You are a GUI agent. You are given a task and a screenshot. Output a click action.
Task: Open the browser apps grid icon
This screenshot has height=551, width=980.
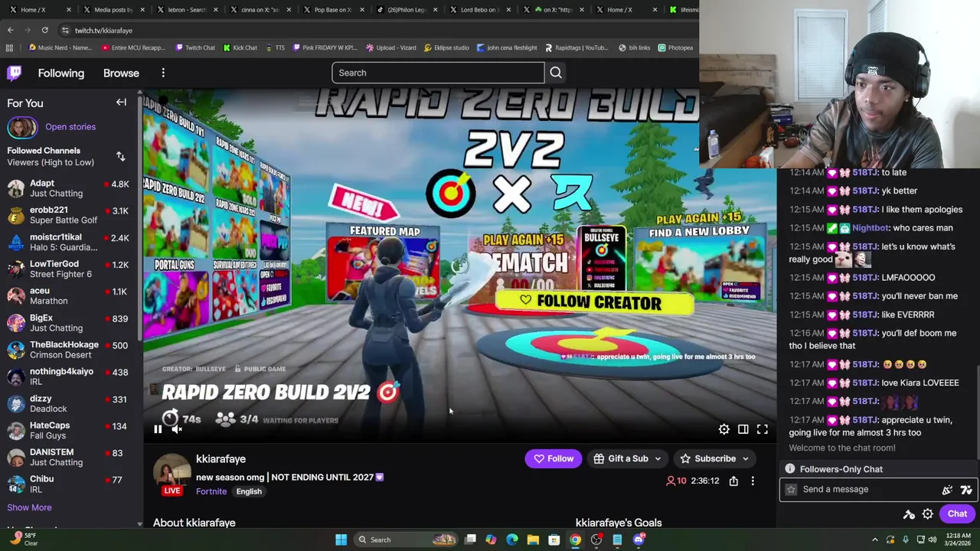coord(9,47)
